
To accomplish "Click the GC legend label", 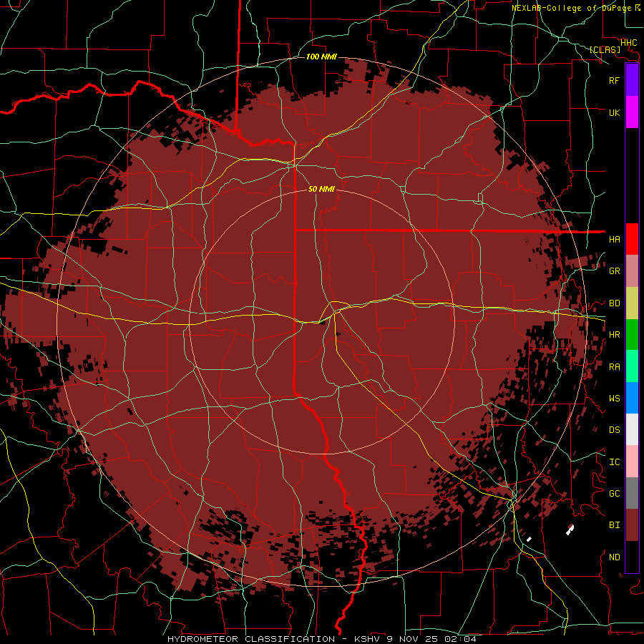I will pos(614,494).
